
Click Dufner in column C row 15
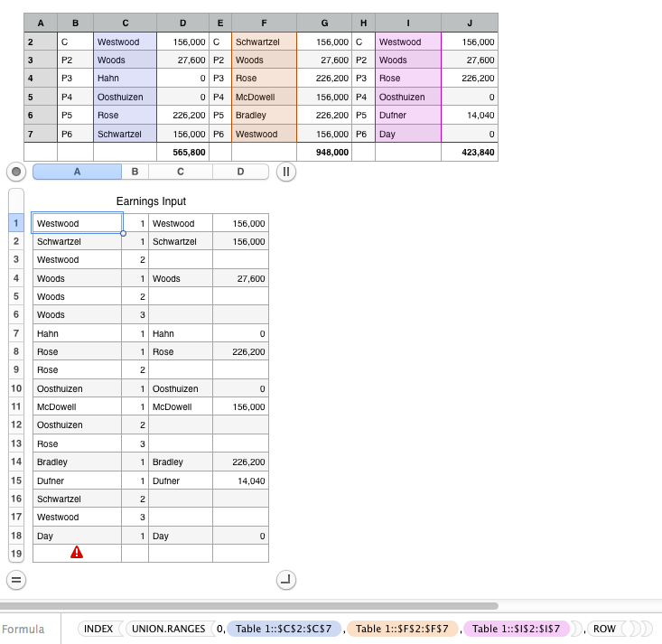(181, 481)
